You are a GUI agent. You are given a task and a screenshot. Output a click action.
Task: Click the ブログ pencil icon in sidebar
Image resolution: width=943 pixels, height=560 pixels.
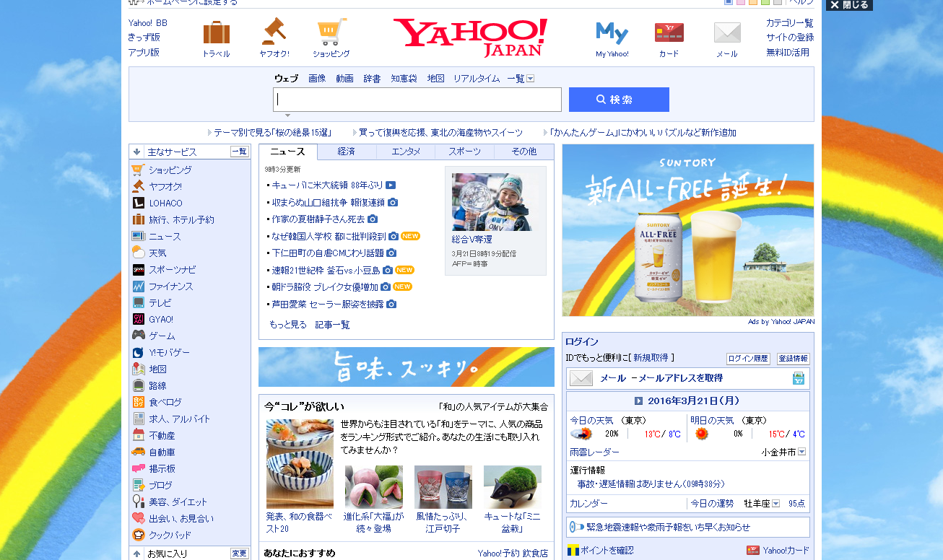138,485
